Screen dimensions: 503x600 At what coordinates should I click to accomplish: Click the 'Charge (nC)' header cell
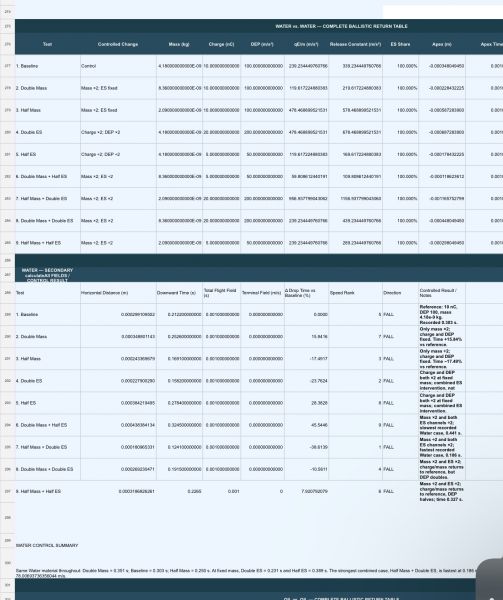pyautogui.click(x=221, y=44)
